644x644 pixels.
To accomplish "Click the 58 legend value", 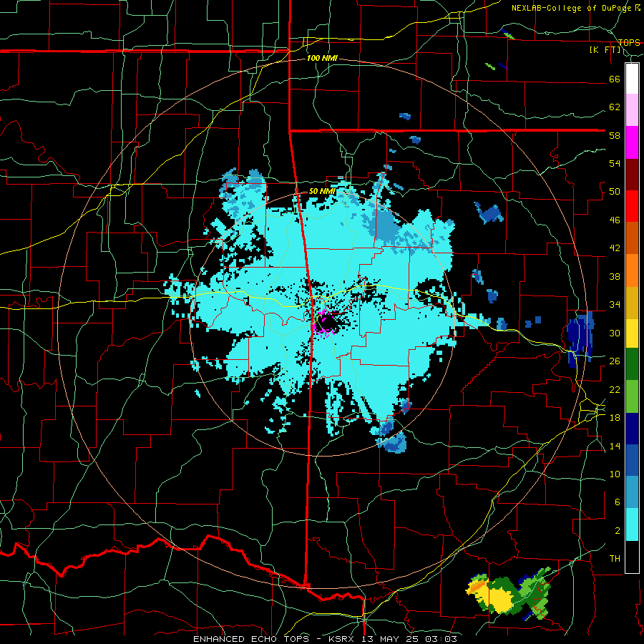I will [x=615, y=135].
